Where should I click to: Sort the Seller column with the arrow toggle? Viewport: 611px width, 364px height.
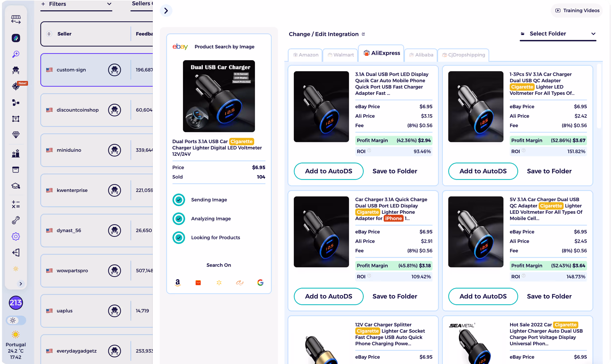coord(49,34)
